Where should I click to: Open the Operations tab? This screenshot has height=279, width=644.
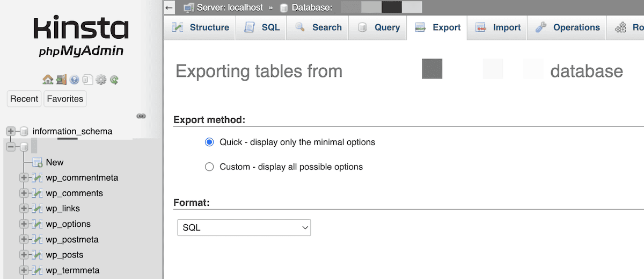click(x=567, y=27)
